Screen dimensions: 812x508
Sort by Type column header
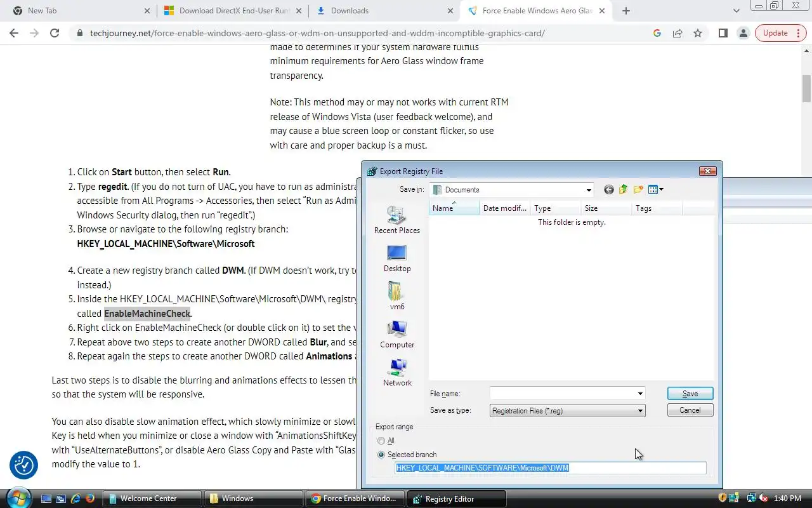pyautogui.click(x=556, y=208)
